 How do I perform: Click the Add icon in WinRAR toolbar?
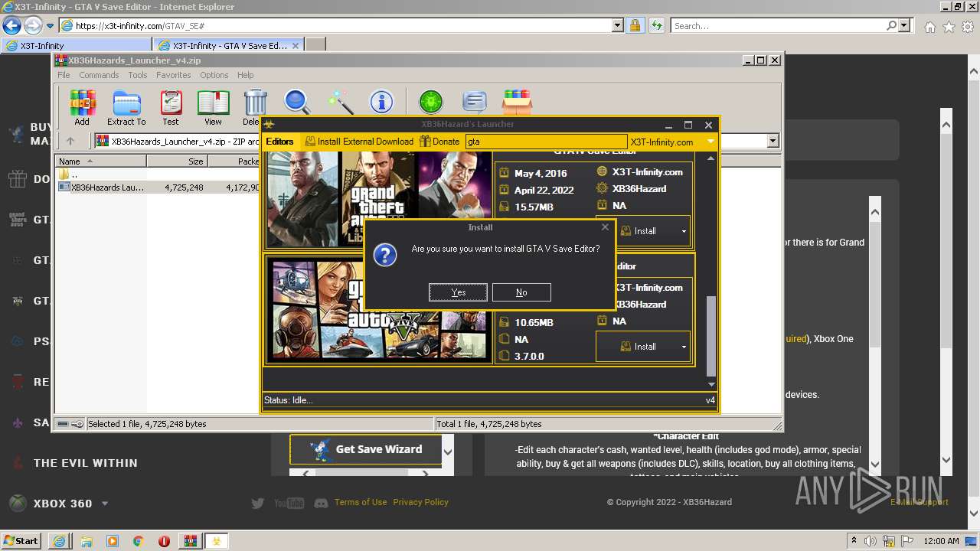point(82,107)
